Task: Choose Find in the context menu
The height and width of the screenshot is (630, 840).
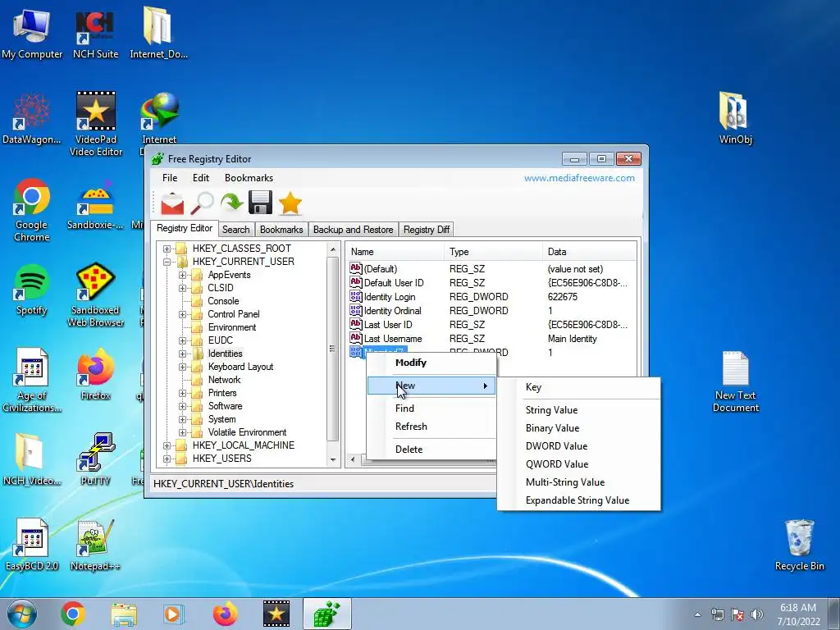Action: coord(431,409)
